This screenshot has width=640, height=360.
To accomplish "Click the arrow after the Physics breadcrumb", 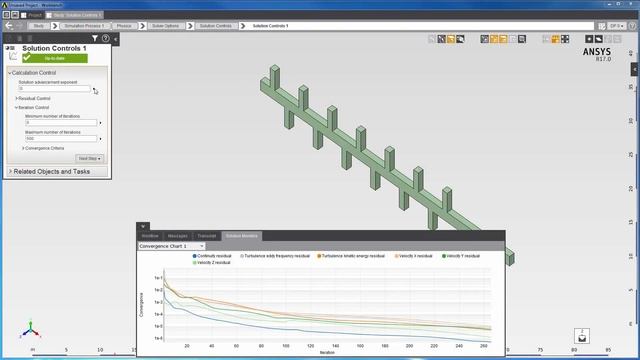I will [142, 26].
